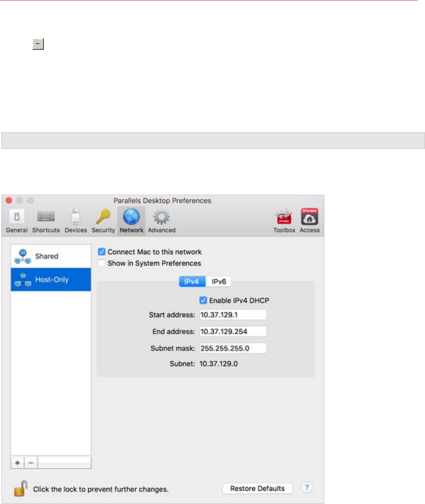
Task: Click the Restore Defaults button
Action: [x=257, y=488]
